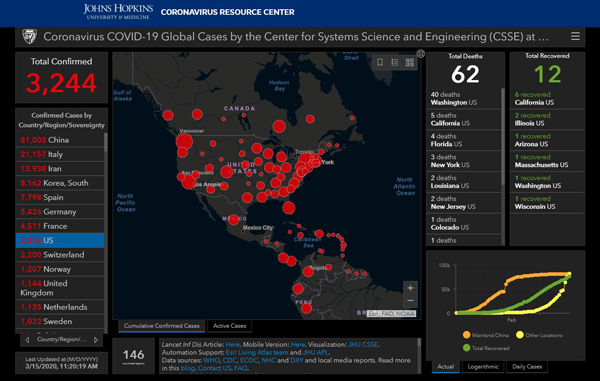Click the country list scrollbar
Viewport: 600px width, 381px height.
(106, 233)
